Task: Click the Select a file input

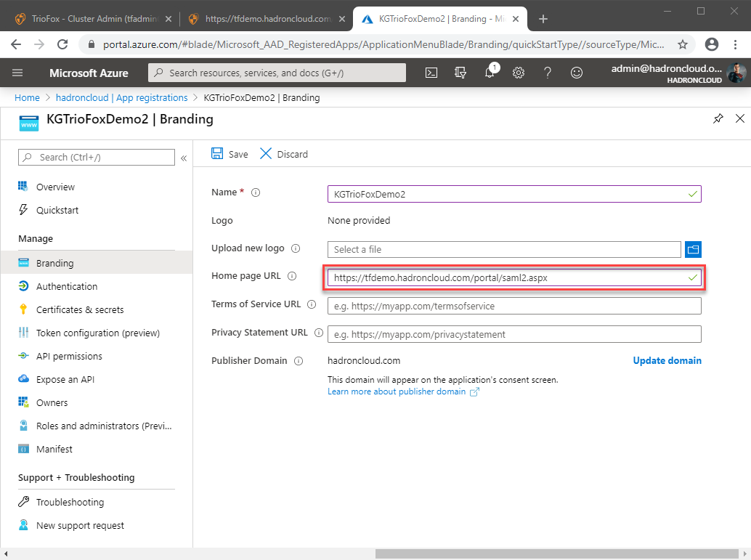Action: click(x=504, y=249)
